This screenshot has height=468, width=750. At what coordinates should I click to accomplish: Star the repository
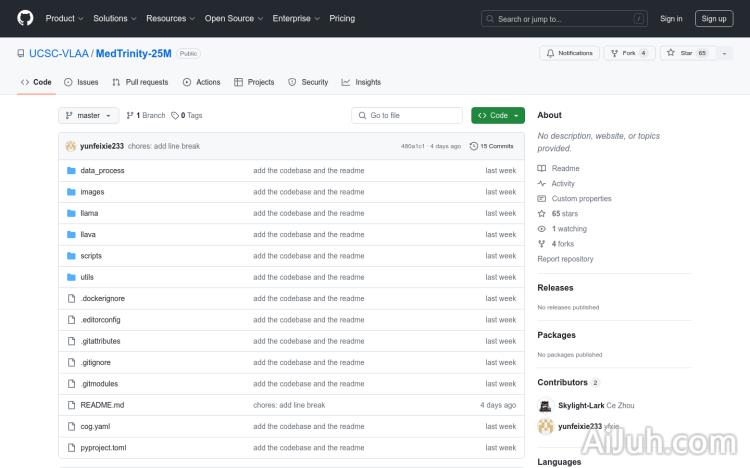(x=681, y=53)
